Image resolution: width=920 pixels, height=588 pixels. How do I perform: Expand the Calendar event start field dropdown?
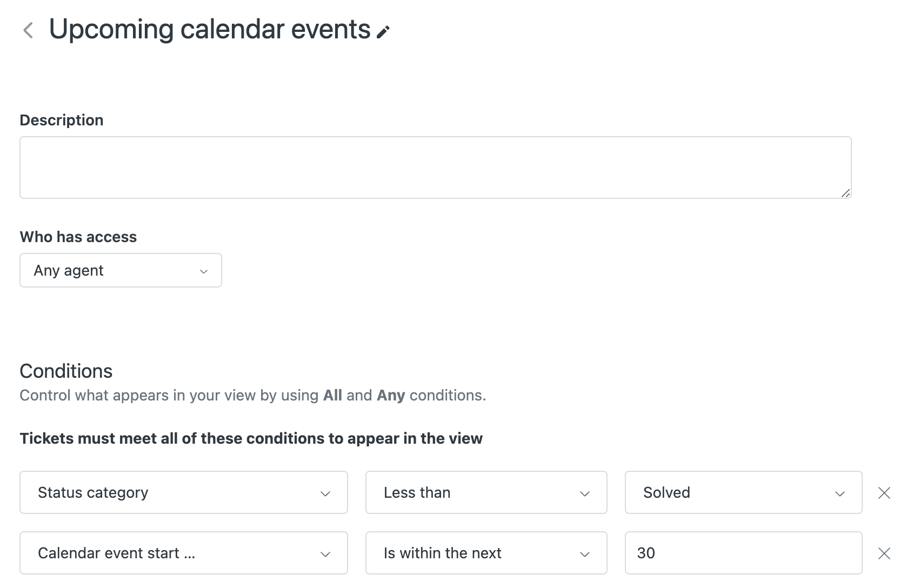pos(184,553)
